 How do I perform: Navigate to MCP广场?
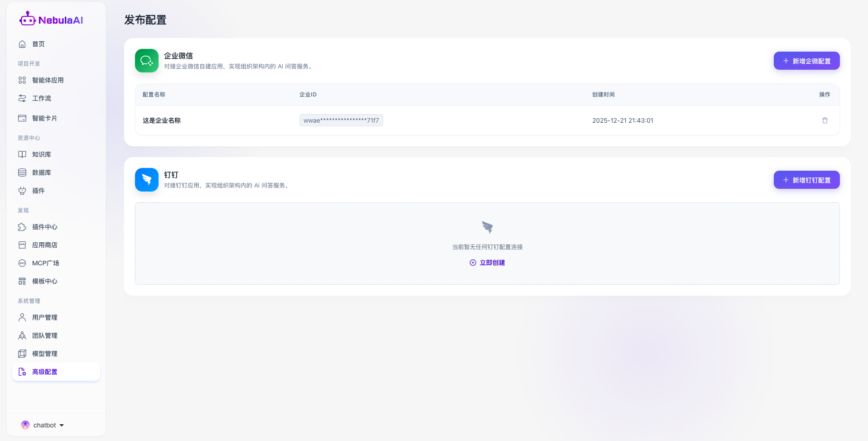coord(45,263)
